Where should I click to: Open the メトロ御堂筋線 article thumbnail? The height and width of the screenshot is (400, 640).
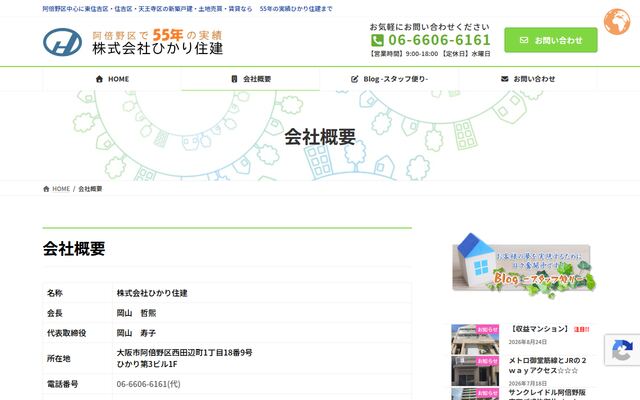click(x=475, y=371)
